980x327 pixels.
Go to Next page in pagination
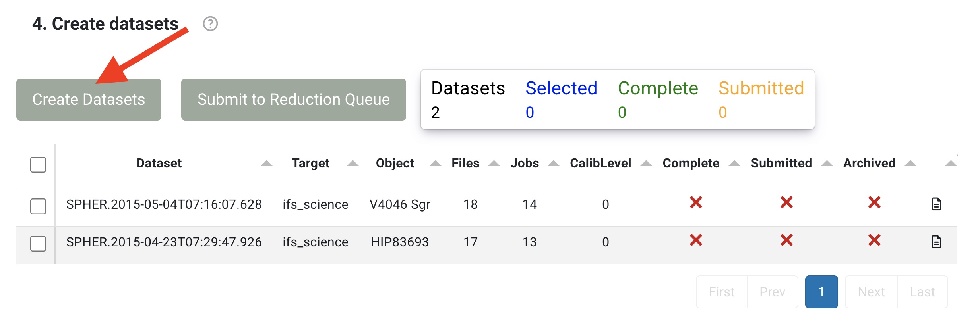click(871, 292)
